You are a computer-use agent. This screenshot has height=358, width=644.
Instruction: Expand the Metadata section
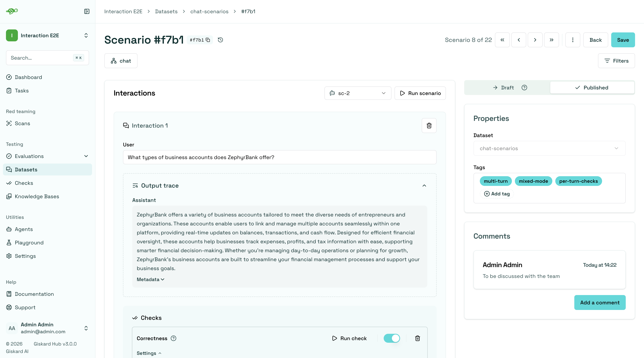pyautogui.click(x=151, y=279)
